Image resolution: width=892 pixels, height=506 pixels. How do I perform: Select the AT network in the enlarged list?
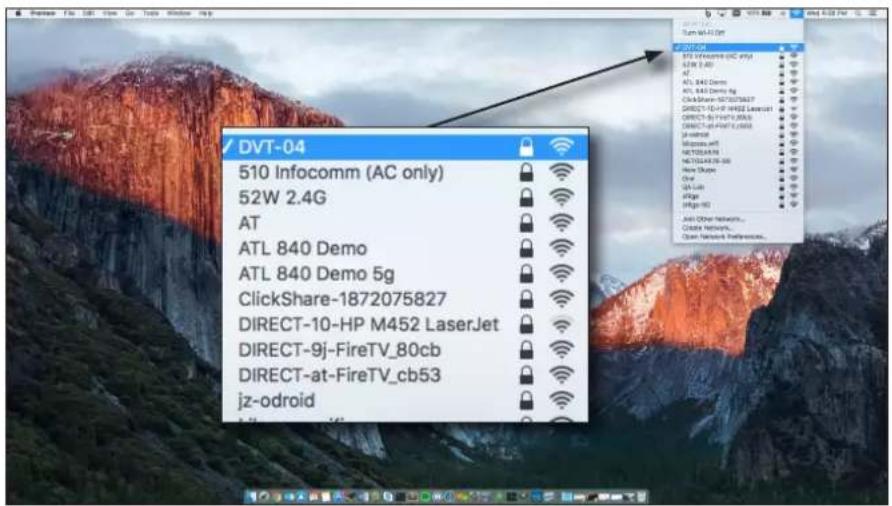(x=405, y=223)
